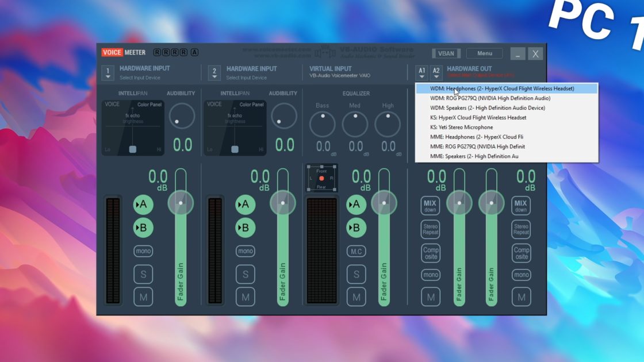The height and width of the screenshot is (362, 644).
Task: Toggle bus B routing on input 1
Action: [143, 228]
